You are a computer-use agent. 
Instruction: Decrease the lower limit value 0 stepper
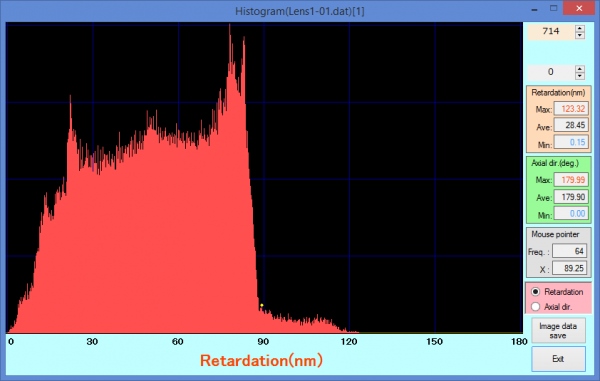580,76
